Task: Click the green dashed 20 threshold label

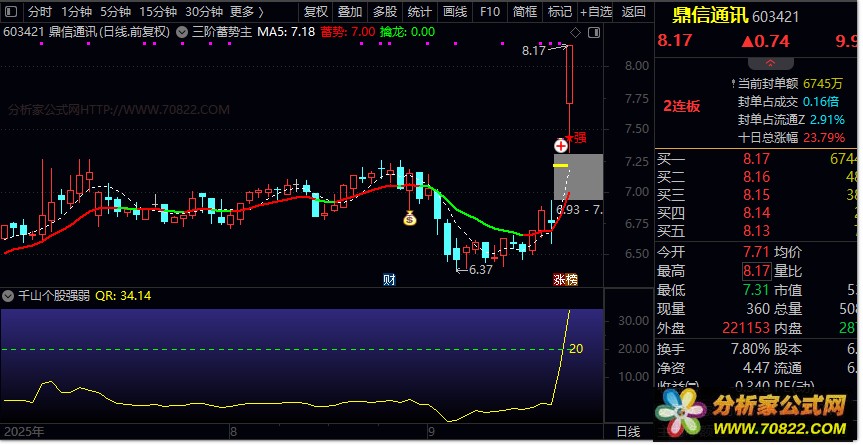Action: tap(576, 349)
